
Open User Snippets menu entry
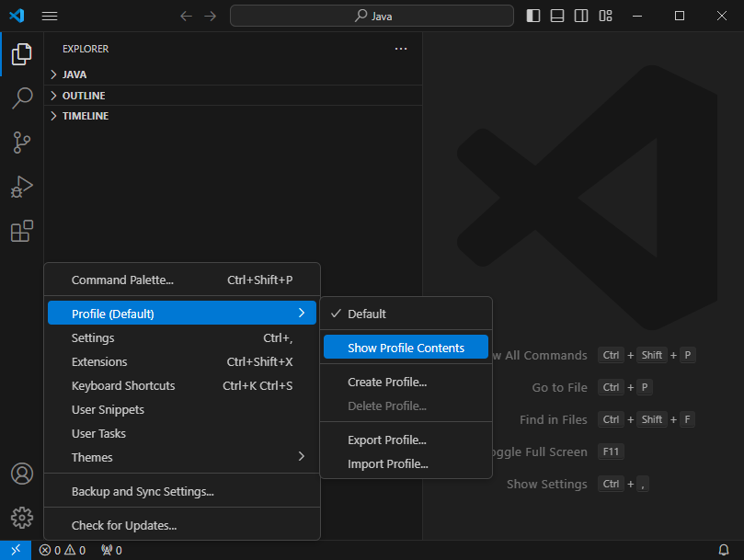pyautogui.click(x=182, y=409)
